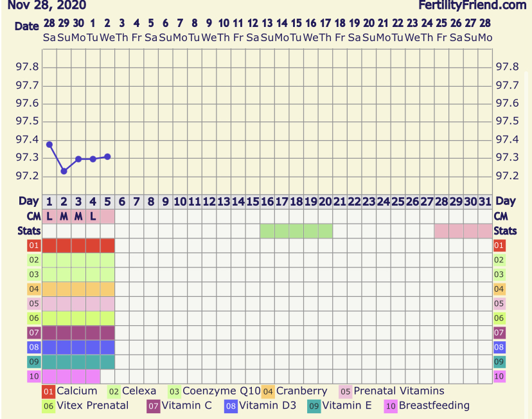Click the green Stats cell under day 16
532x419 pixels.
(x=267, y=231)
